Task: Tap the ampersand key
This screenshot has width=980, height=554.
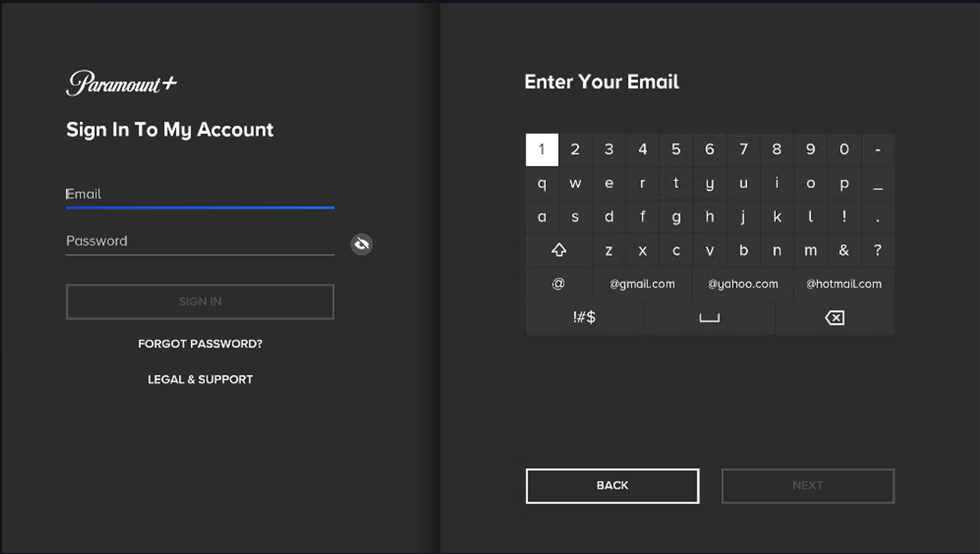Action: (x=844, y=250)
